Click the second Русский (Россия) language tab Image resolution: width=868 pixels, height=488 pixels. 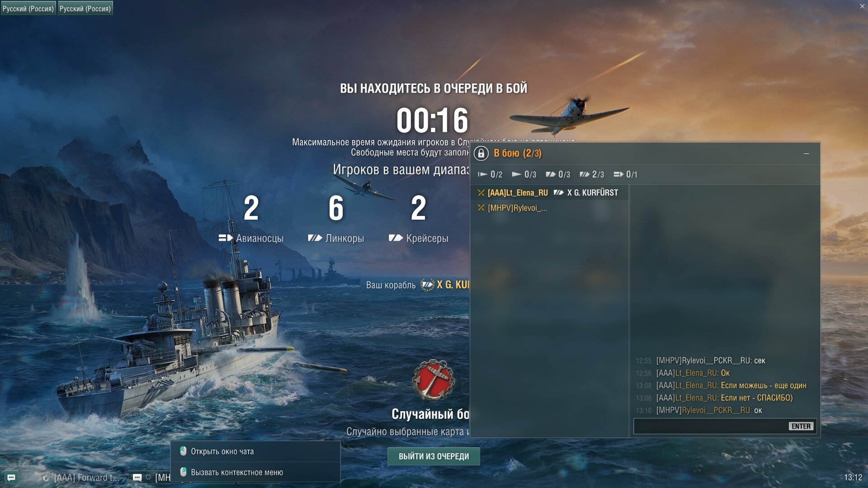click(85, 8)
